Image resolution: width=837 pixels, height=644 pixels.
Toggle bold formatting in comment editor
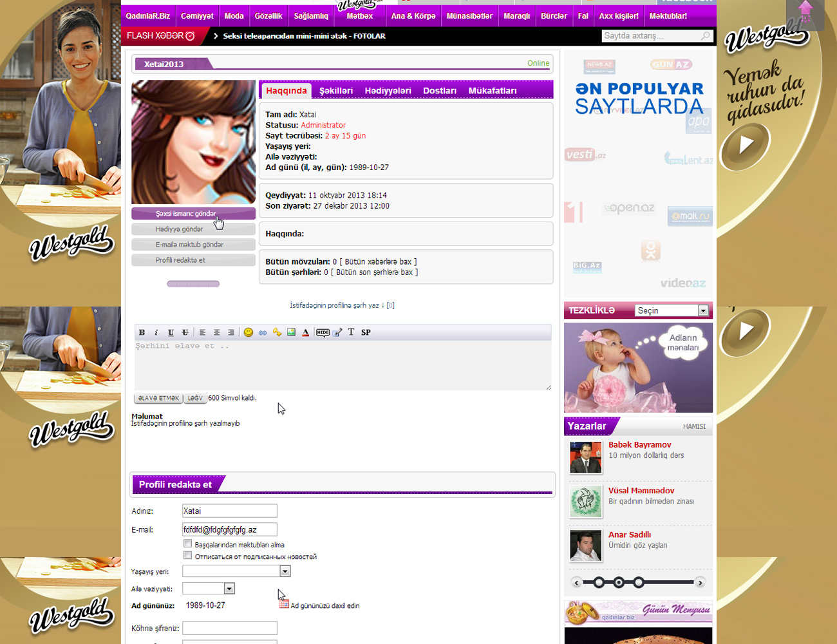point(142,332)
